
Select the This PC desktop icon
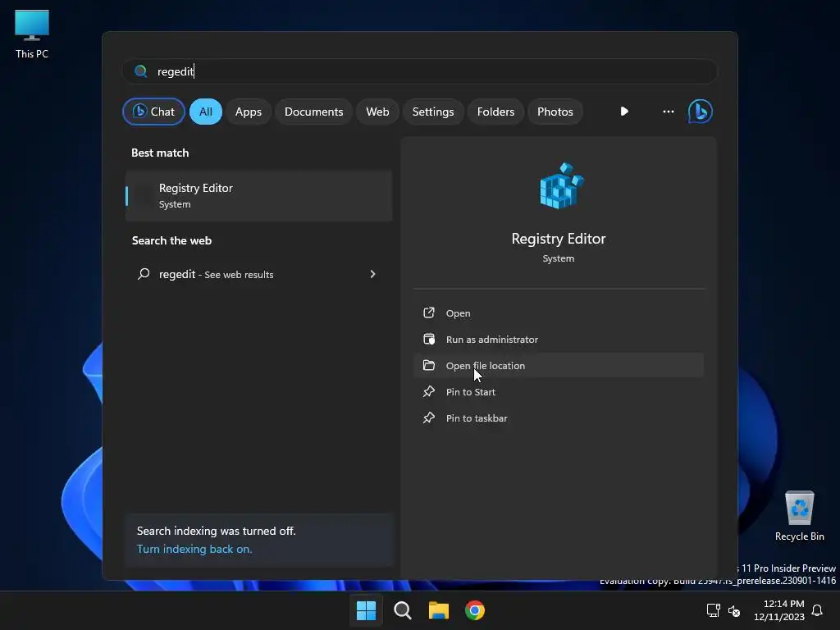tap(32, 34)
